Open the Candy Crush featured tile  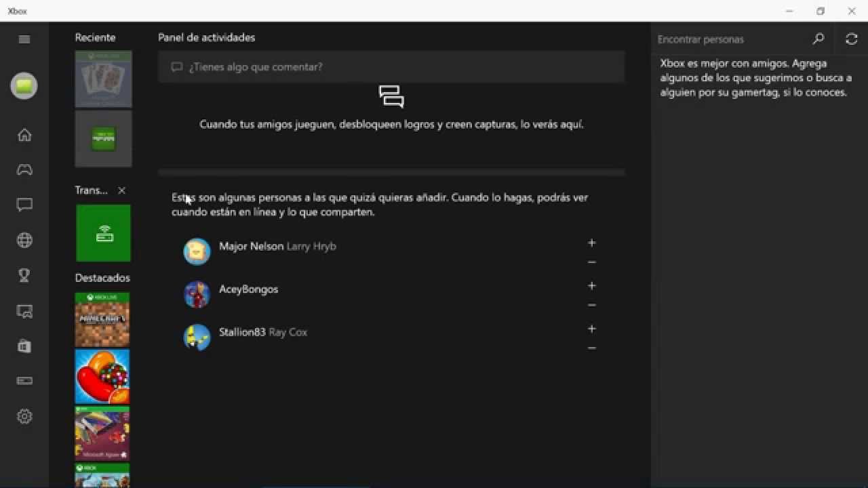[x=102, y=376]
